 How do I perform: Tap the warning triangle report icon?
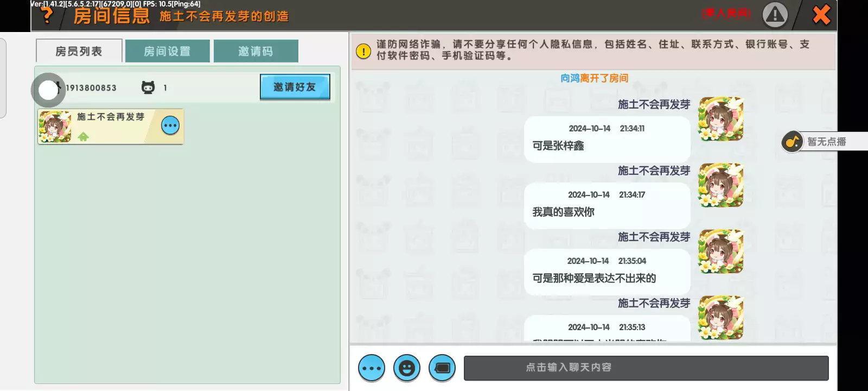coord(775,15)
